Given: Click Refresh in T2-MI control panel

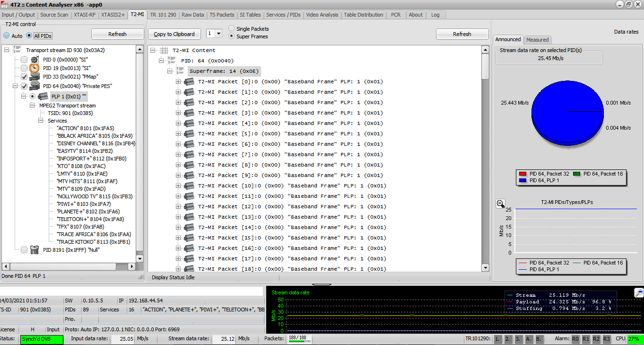Looking at the screenshot, I should pos(117,34).
